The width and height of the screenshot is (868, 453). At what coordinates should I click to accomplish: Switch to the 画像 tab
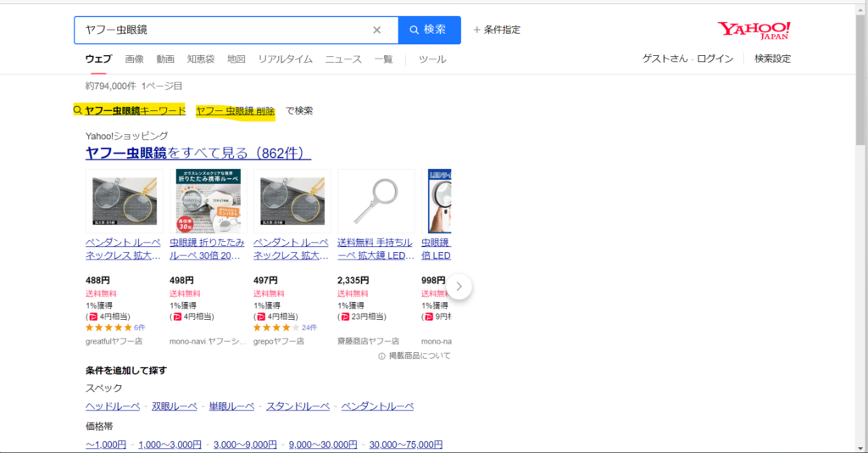tap(134, 59)
